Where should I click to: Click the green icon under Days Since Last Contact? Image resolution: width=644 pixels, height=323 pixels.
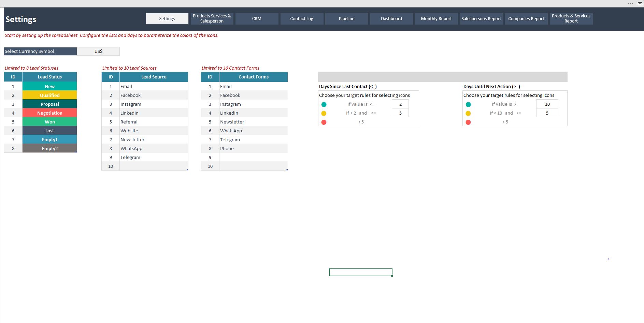pyautogui.click(x=324, y=104)
